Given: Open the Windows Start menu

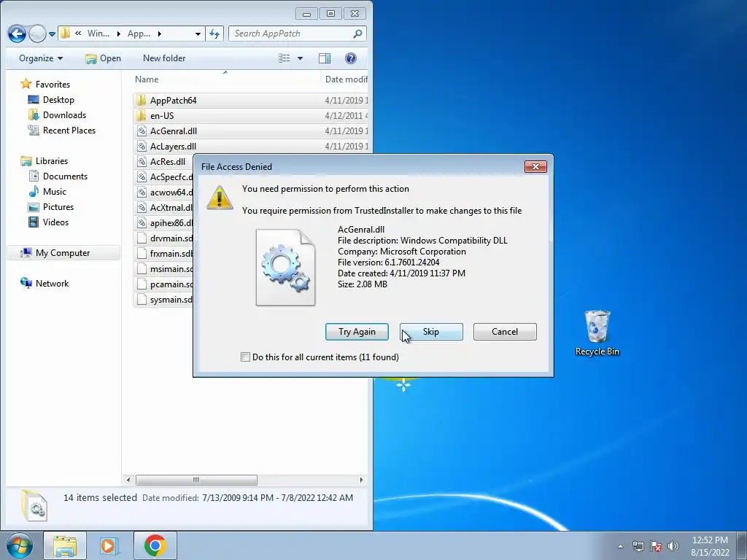Looking at the screenshot, I should 20,545.
